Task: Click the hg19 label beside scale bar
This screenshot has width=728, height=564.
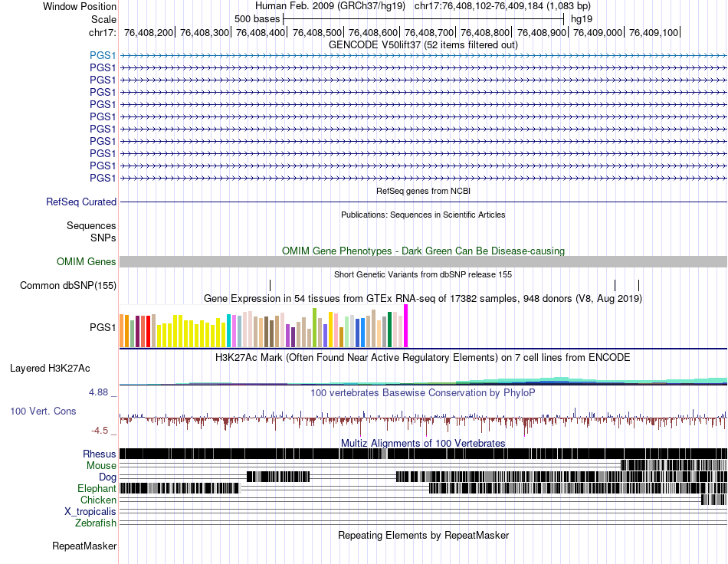Action: pyautogui.click(x=582, y=19)
